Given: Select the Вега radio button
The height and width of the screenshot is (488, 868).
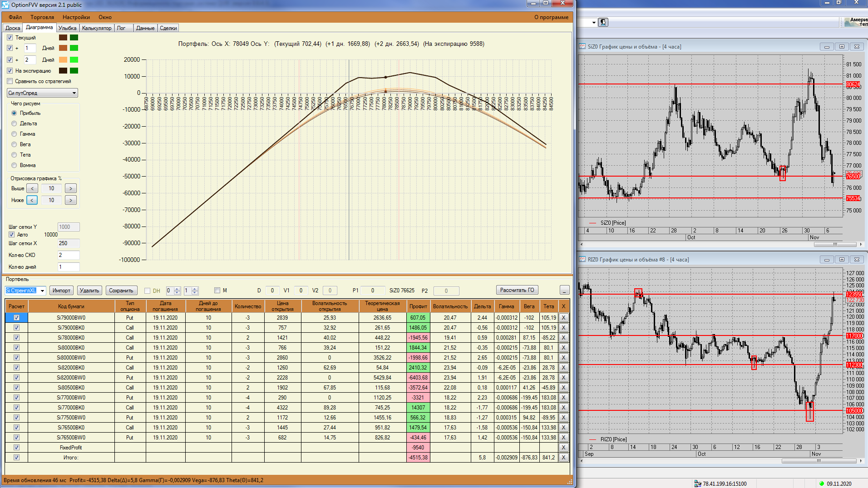Looking at the screenshot, I should pos(14,144).
